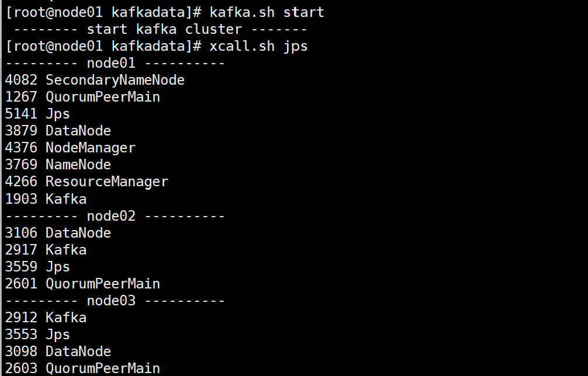This screenshot has width=588, height=376.
Task: Click the 4082 SecondaryNameNode process line
Action: tap(95, 80)
